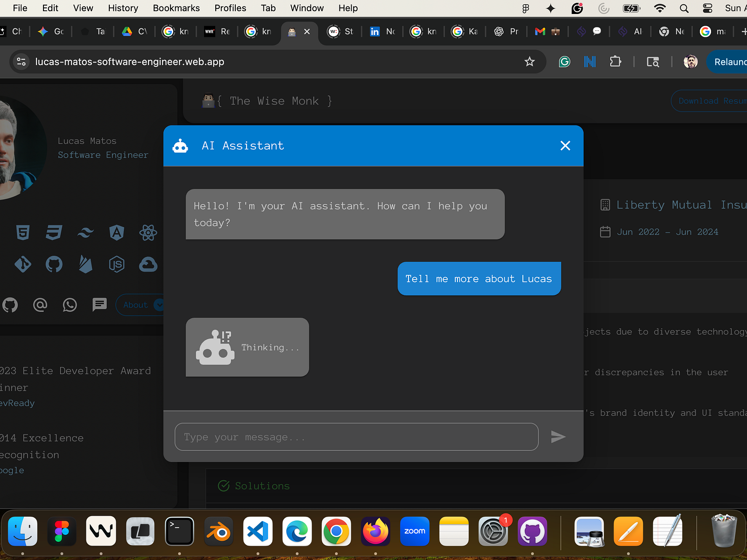Open Blender from the macOS Dock
This screenshot has width=747, height=560.
(218, 532)
